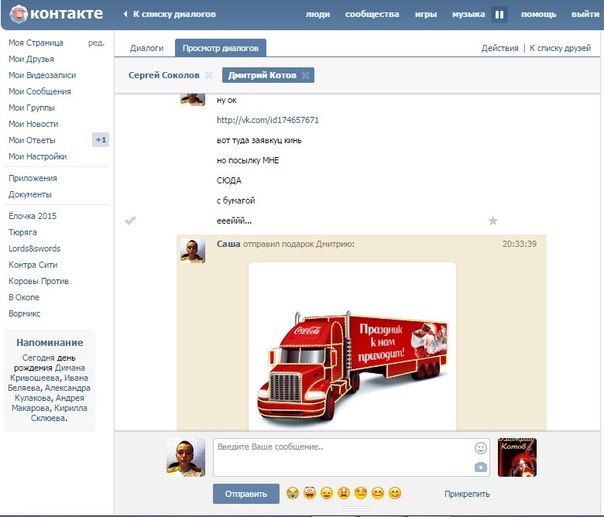
Task: Open birthday link 'Кирилла Склюева'
Action: [x=59, y=413]
